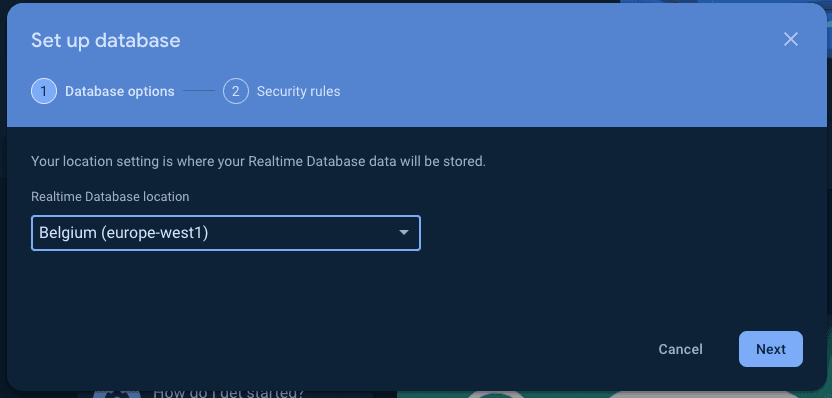Open the Realtime Database location dropdown
Screen dimensions: 832x398
(226, 233)
